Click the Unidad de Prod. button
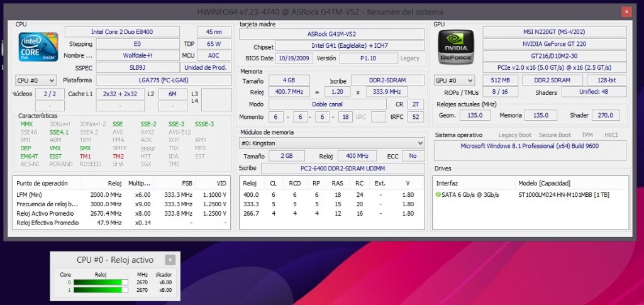The height and width of the screenshot is (305, 644). [206, 67]
